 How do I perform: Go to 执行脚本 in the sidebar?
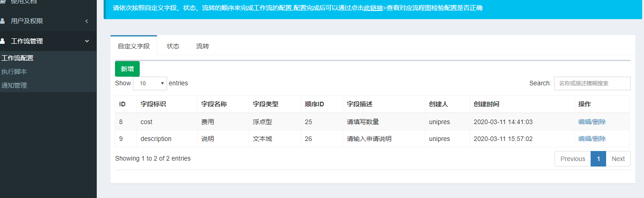[x=14, y=72]
